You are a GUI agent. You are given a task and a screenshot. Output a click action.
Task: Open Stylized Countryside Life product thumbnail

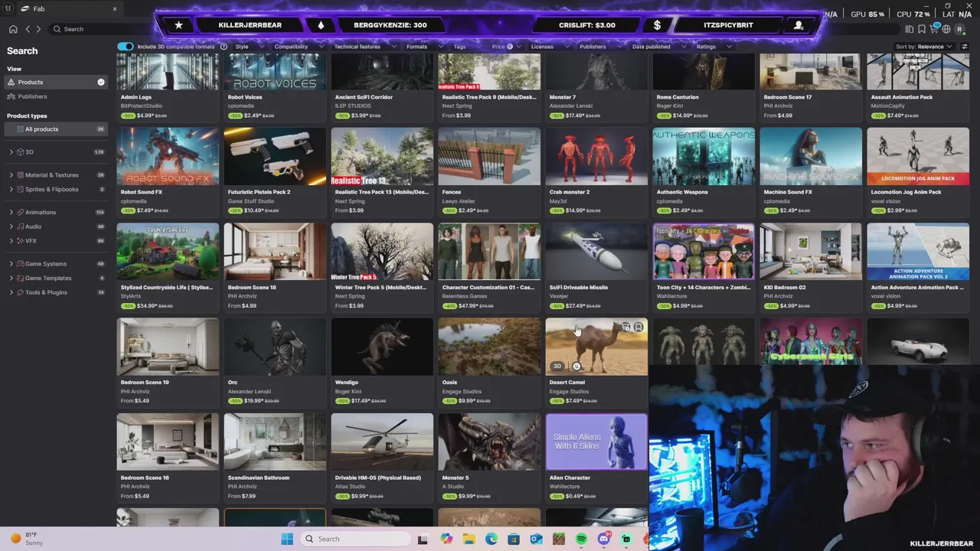click(x=168, y=252)
